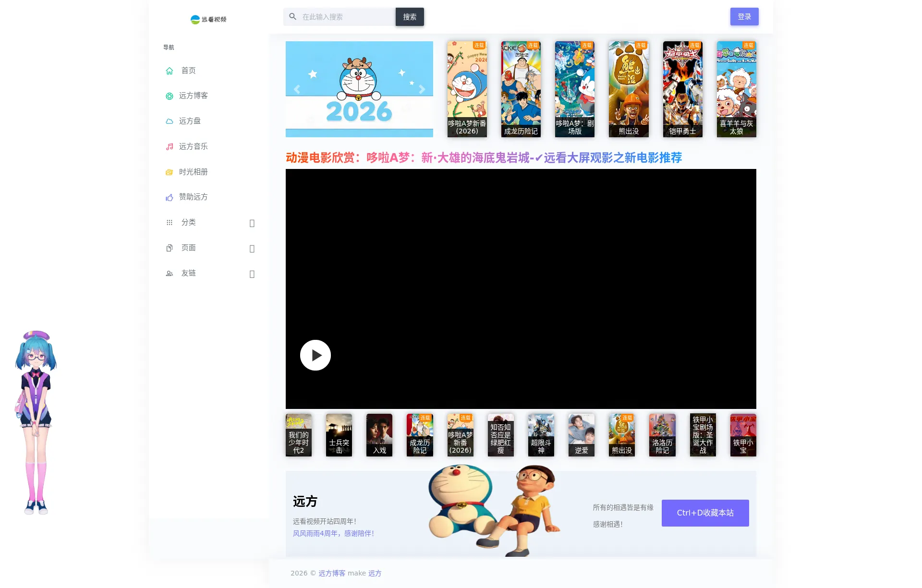This screenshot has width=922, height=588.
Task: Click the 远方音乐 music note icon
Action: [170, 147]
